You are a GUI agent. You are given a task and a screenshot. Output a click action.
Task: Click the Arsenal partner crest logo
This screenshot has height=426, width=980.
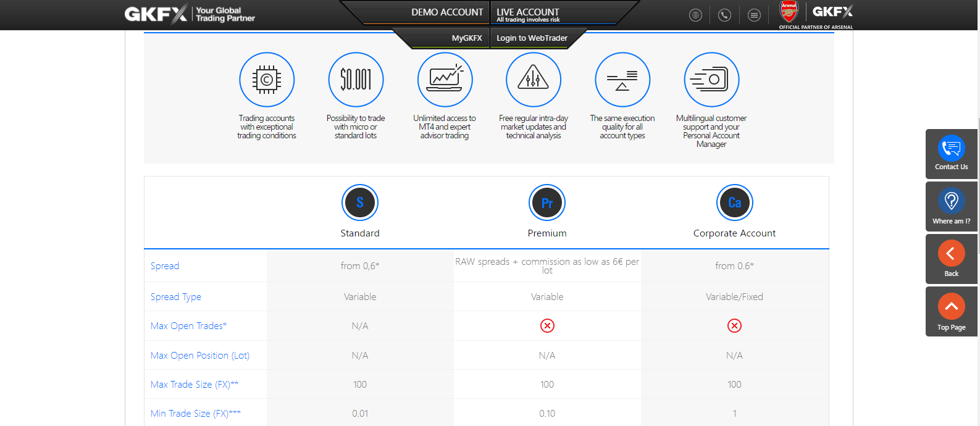click(789, 12)
